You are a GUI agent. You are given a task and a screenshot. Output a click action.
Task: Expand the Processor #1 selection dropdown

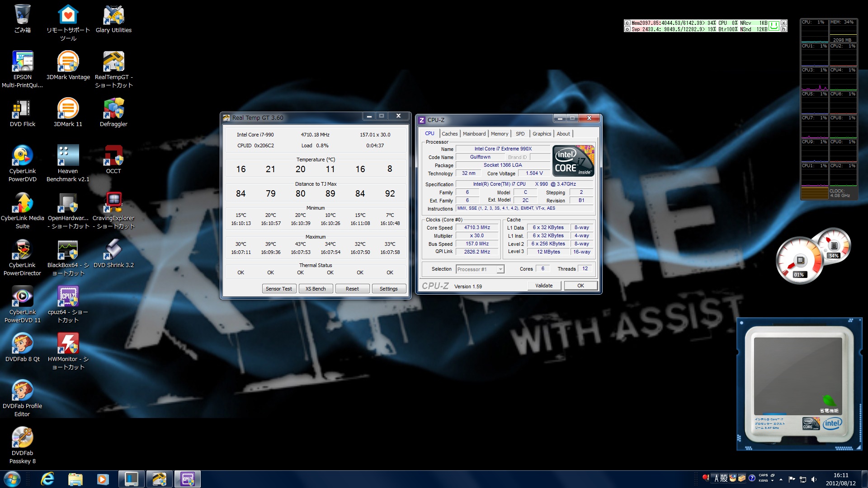click(500, 269)
